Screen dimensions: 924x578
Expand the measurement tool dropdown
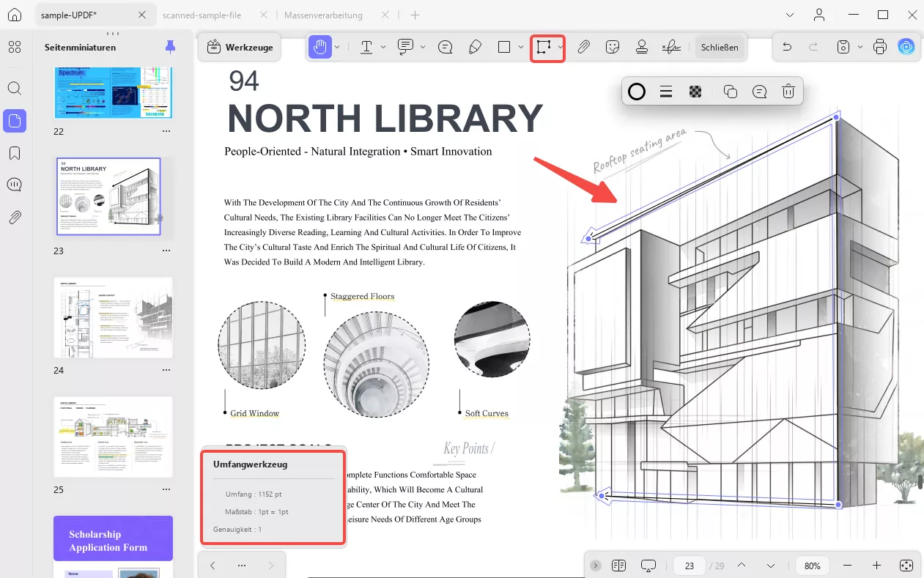click(x=560, y=47)
